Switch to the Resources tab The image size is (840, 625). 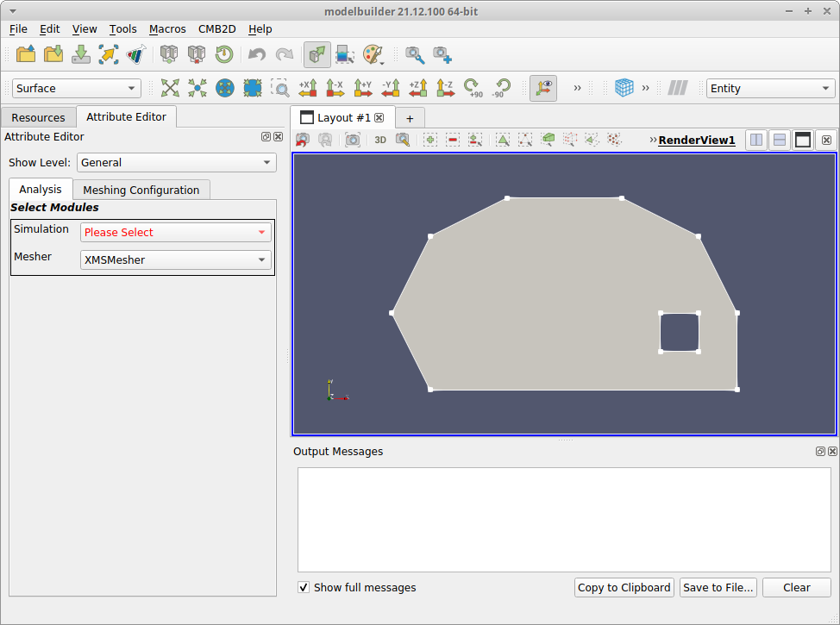click(x=38, y=117)
